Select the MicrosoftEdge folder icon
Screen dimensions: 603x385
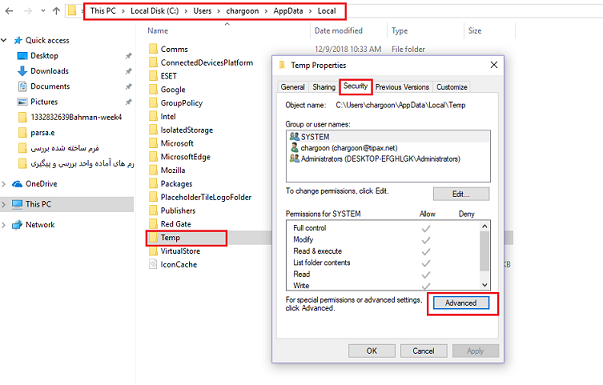(153, 157)
